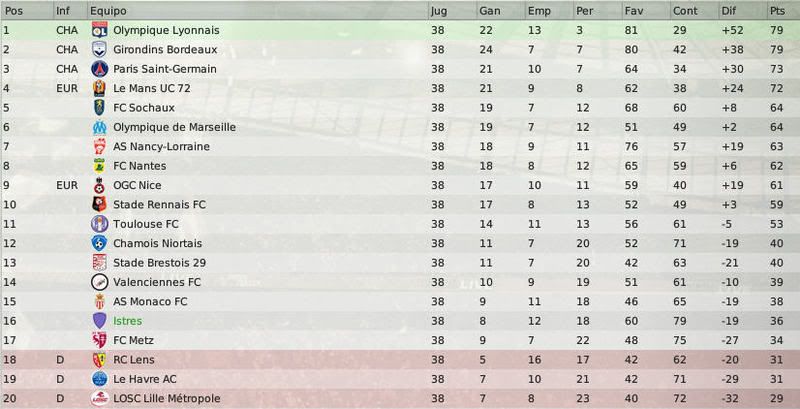Click the Olympique Lyonnais club crest
This screenshot has height=409, width=800.
coord(99,30)
